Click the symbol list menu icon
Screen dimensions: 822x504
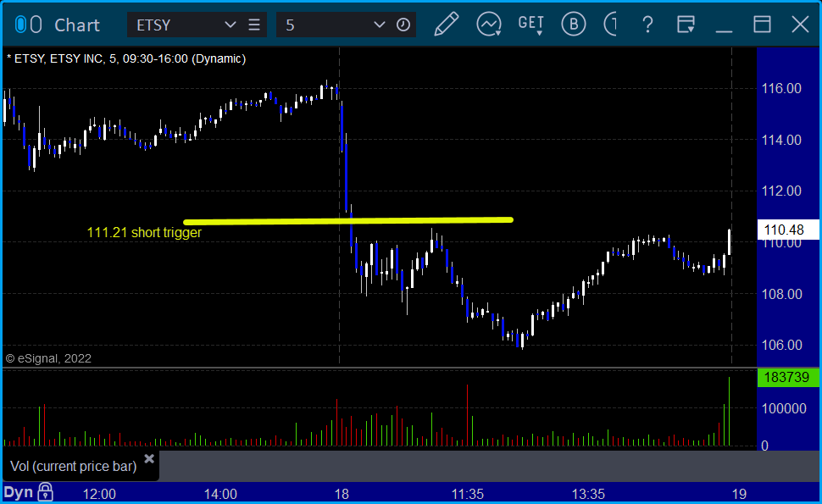254,25
